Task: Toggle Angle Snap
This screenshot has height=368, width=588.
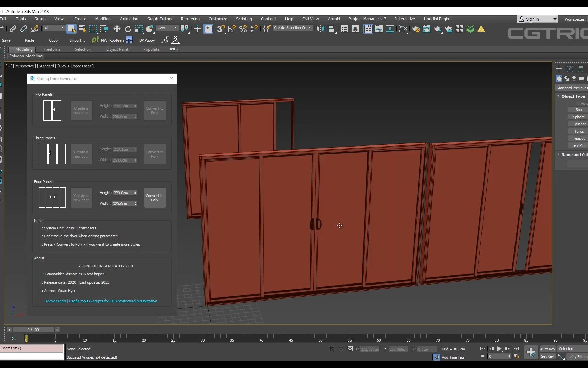Action: [x=232, y=29]
